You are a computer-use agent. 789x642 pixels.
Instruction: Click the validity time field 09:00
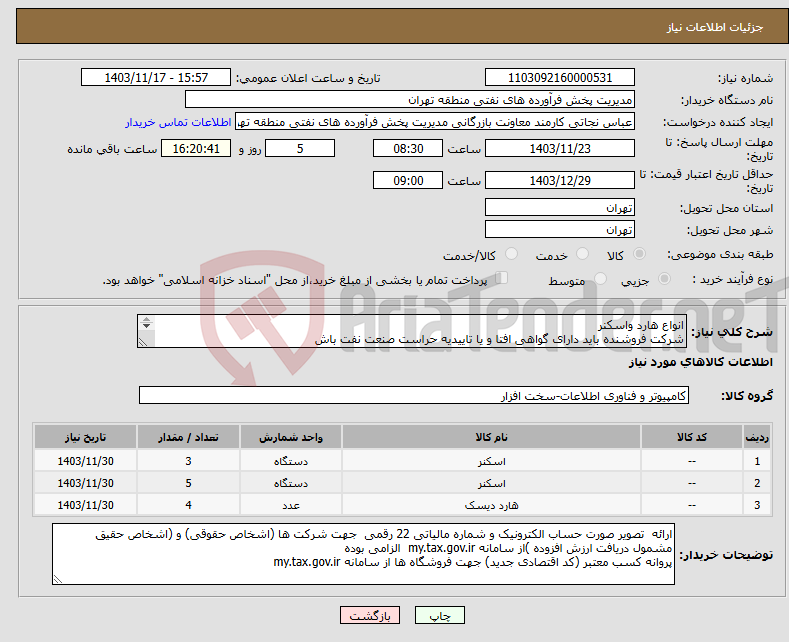point(408,180)
